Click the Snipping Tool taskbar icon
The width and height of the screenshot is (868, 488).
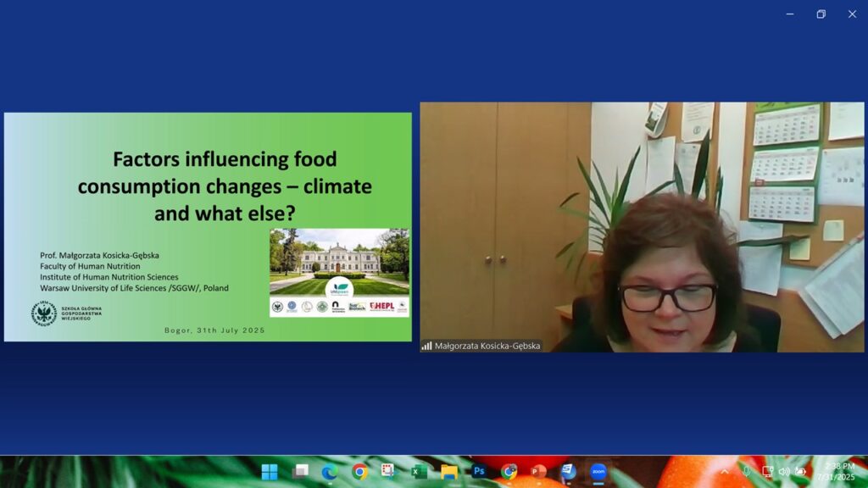tap(389, 472)
